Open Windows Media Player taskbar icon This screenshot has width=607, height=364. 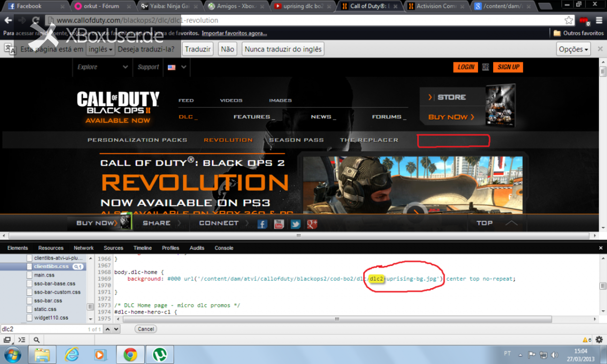[99, 355]
